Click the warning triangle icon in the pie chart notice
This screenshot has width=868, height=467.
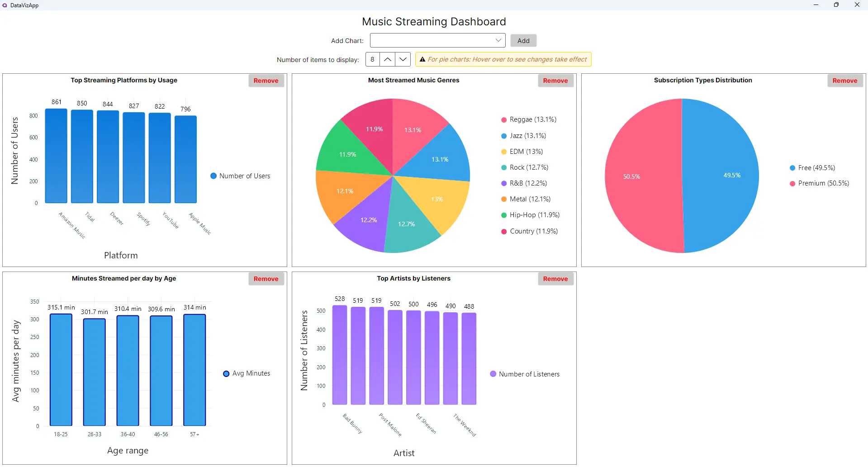(422, 59)
